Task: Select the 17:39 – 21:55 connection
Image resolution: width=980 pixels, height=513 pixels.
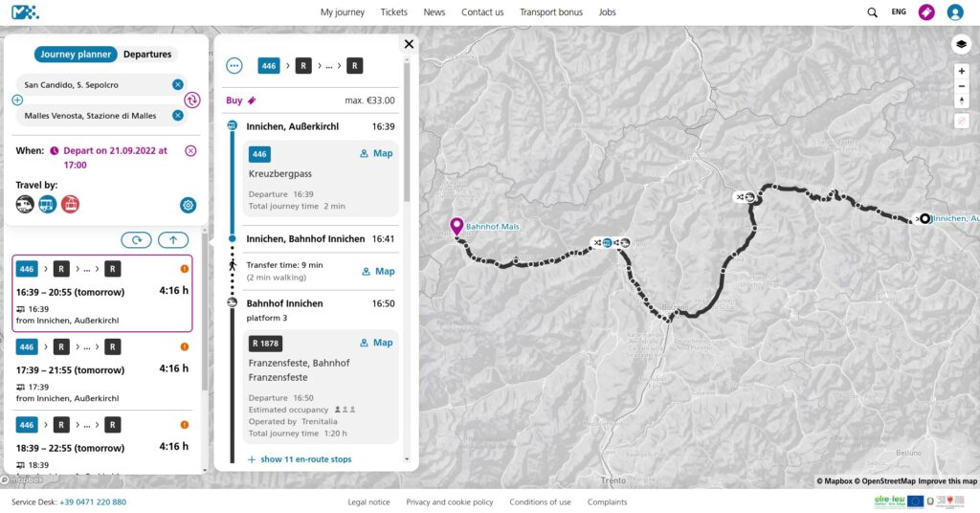Action: click(101, 371)
